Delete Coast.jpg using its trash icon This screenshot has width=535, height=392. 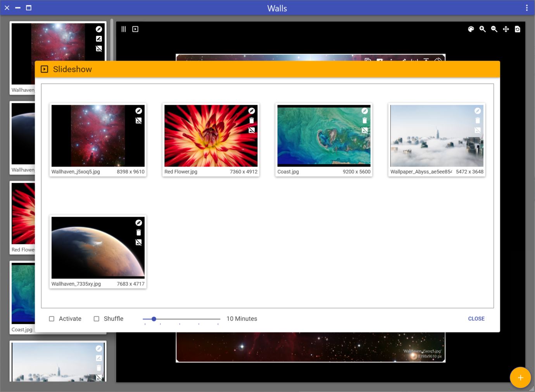(x=364, y=121)
